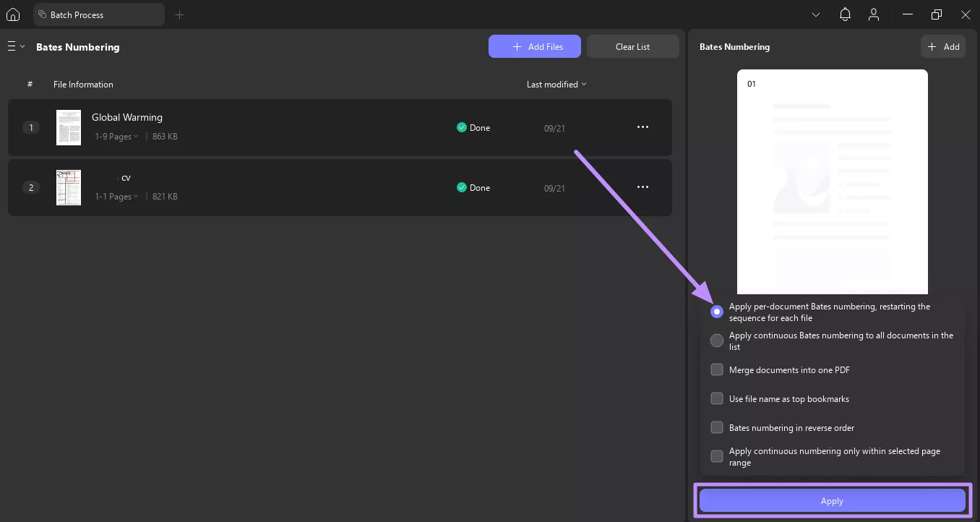Image resolution: width=980 pixels, height=522 pixels.
Task: Select continuous Bates numbering radio option
Action: pos(717,341)
